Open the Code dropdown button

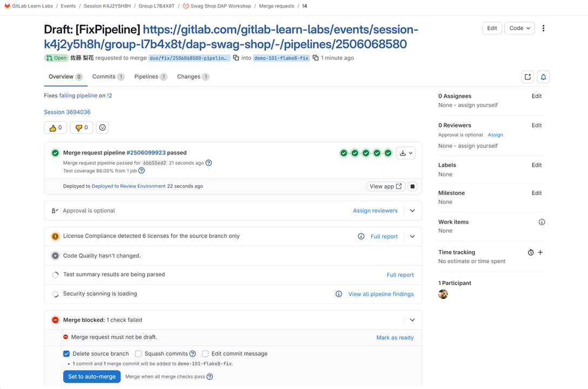pos(519,28)
